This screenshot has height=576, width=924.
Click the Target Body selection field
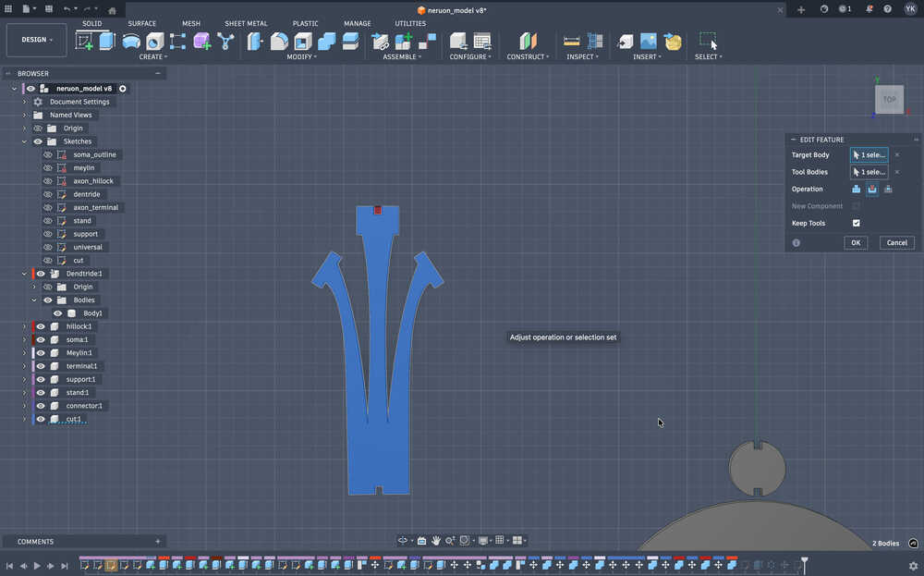click(869, 155)
